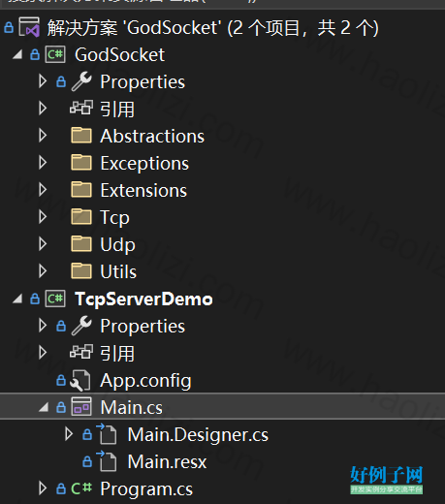This screenshot has height=504, width=445.
Task: Expand the Exceptions folder
Action: pos(43,163)
